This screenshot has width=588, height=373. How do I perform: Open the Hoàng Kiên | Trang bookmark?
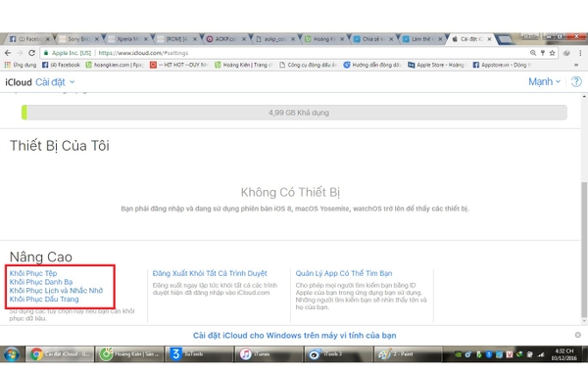243,65
